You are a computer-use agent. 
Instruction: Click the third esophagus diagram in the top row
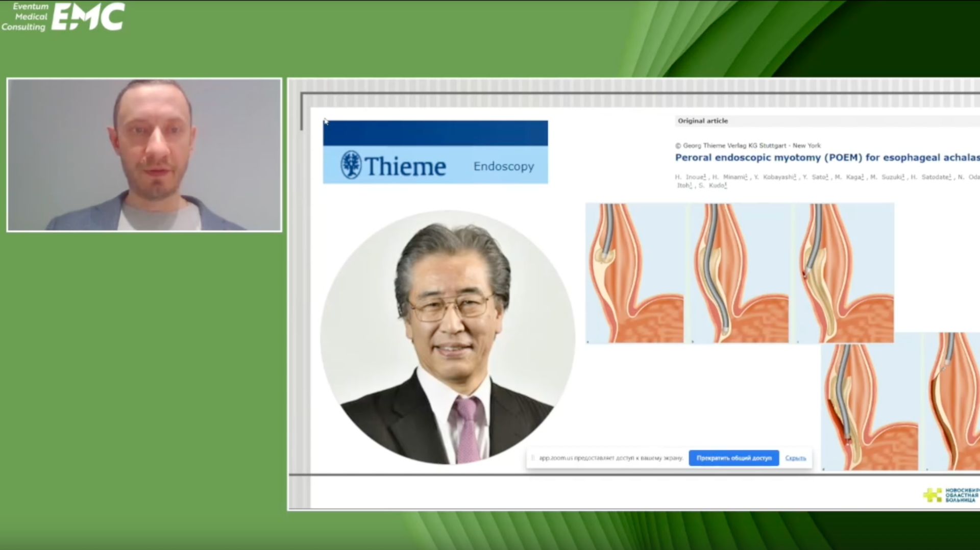pyautogui.click(x=845, y=273)
